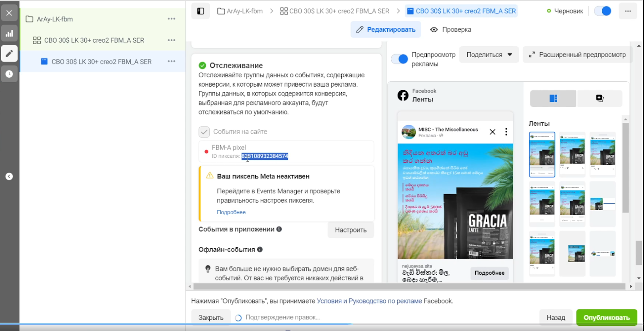
Task: Click the GRACIA ad image in preview
Action: click(455, 201)
